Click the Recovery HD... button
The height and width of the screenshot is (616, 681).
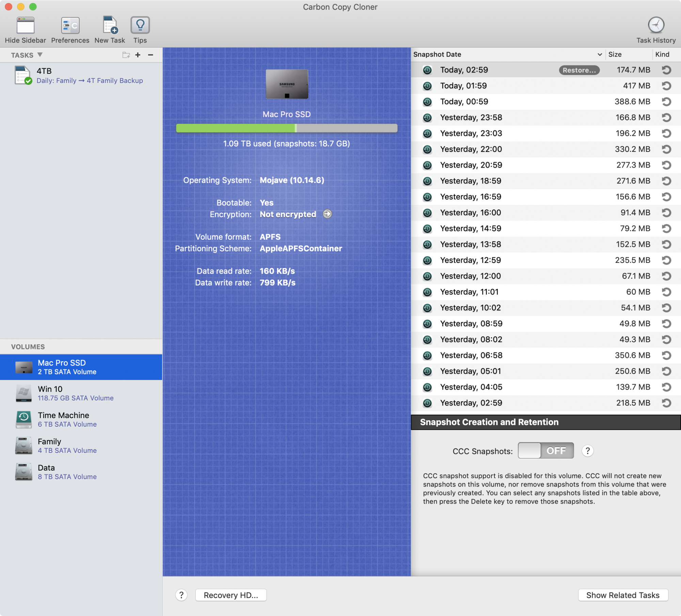(231, 595)
